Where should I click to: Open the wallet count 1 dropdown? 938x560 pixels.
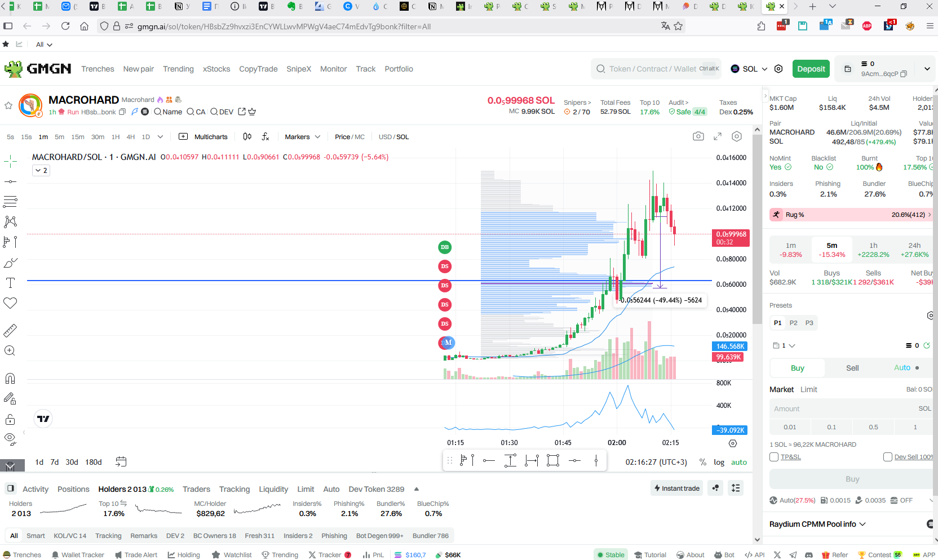(x=784, y=345)
